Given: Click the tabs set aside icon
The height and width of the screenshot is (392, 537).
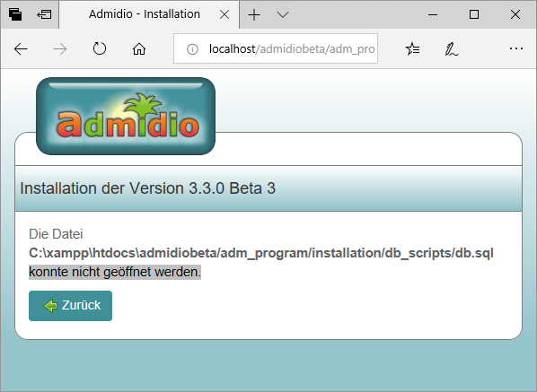Looking at the screenshot, I should [x=15, y=14].
